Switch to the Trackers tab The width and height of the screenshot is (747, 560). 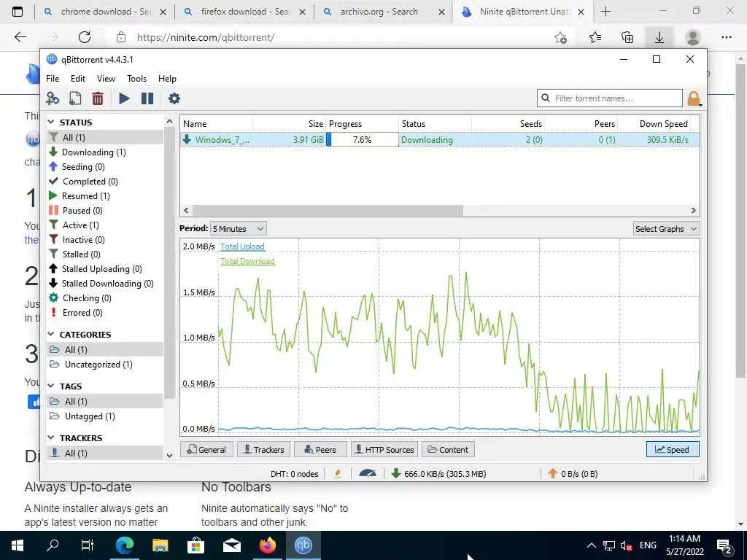tap(263, 449)
